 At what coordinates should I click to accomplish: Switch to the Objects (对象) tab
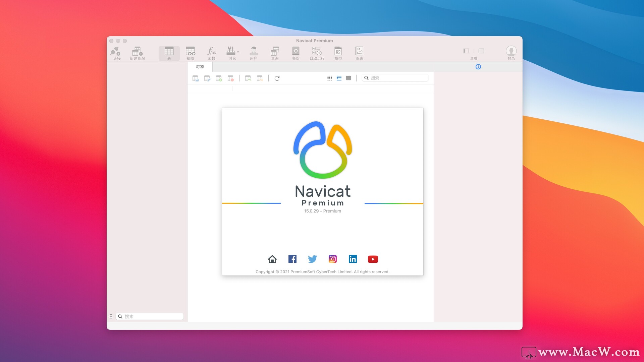[200, 67]
